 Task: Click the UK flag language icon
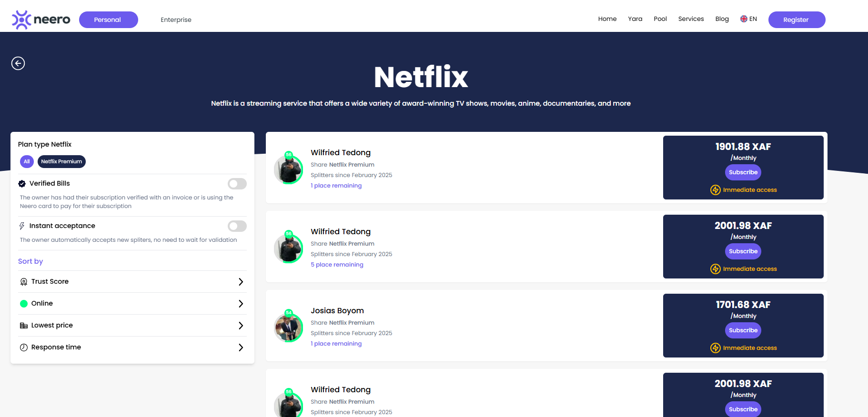point(744,19)
